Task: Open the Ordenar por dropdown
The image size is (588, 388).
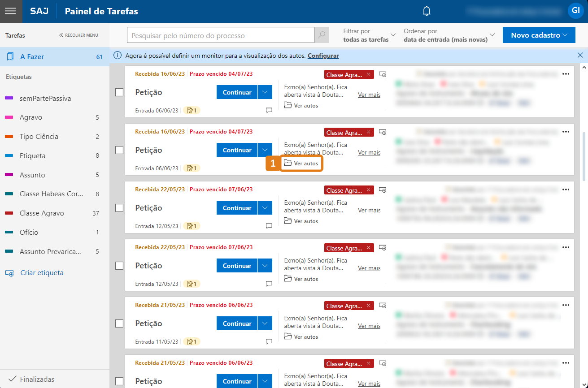Action: tap(449, 35)
